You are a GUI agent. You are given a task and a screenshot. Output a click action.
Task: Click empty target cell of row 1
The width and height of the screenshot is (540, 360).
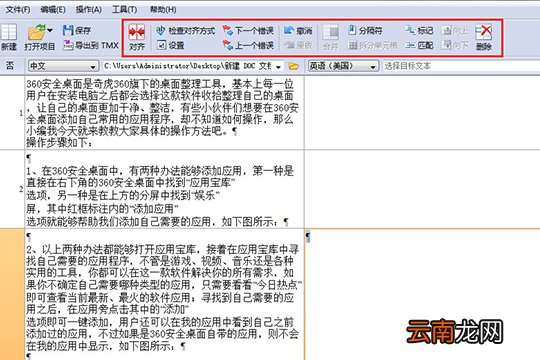coord(422,113)
